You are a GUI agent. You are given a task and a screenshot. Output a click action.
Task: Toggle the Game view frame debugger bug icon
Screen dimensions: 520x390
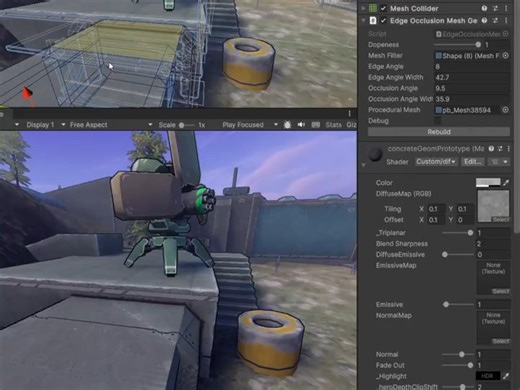click(x=287, y=125)
